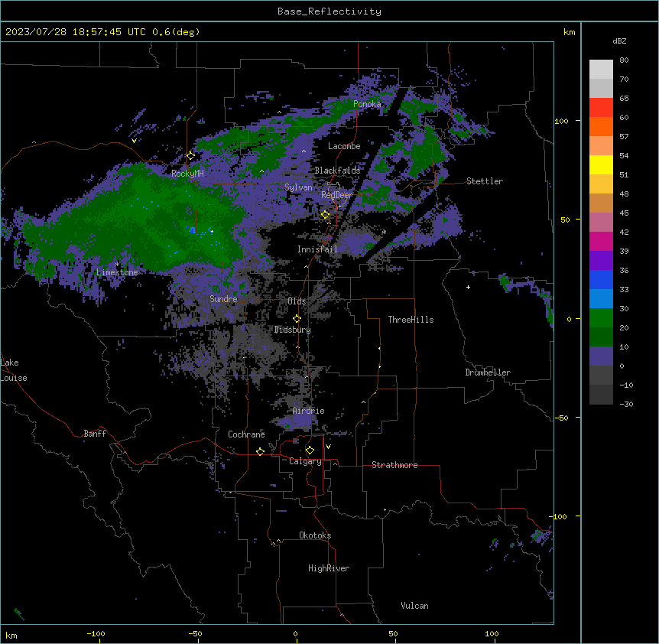Click the Blackfalds town label
Screen dimensions: 659x644
click(337, 171)
